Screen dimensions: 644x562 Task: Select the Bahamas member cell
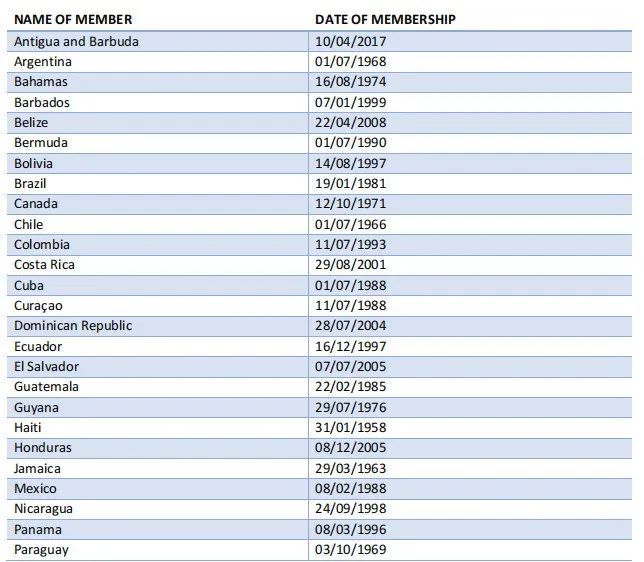(x=41, y=82)
